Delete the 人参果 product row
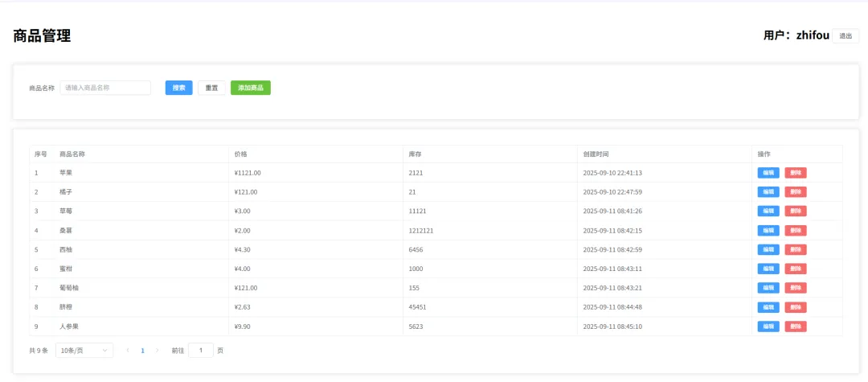 tap(795, 327)
